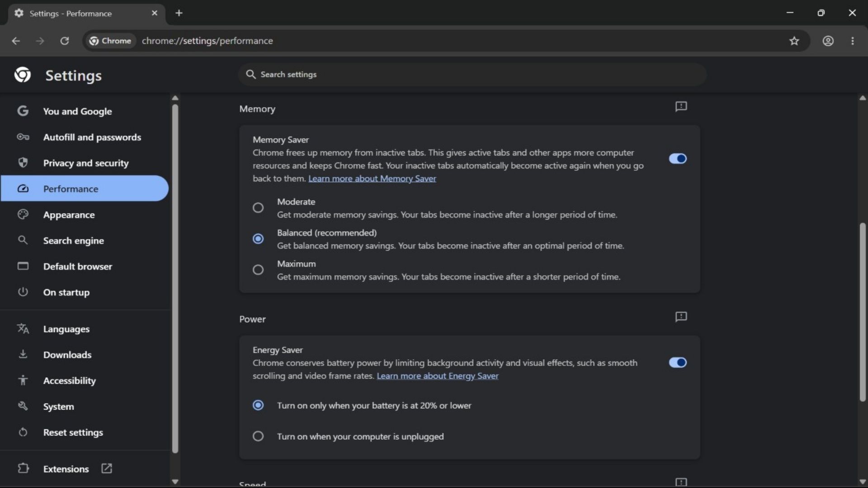The height and width of the screenshot is (488, 868).
Task: Select the Maximum memory savings option
Action: click(x=258, y=270)
